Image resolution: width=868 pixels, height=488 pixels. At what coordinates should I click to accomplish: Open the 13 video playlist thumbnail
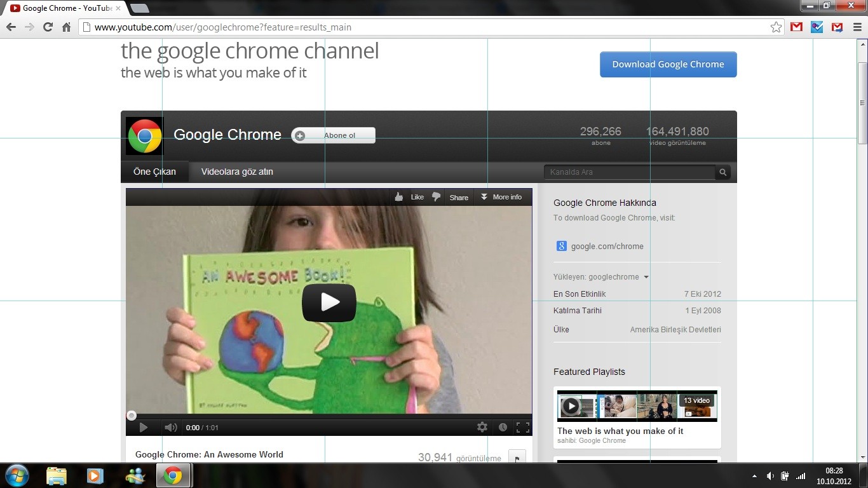click(x=637, y=406)
